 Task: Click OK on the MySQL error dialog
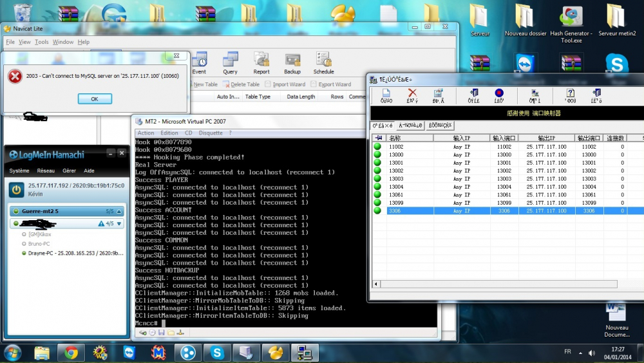95,99
